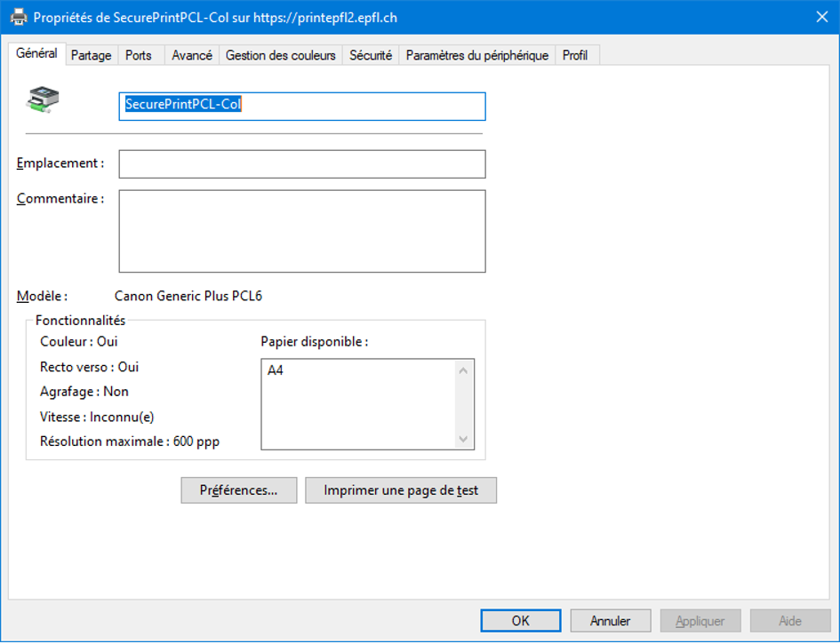Click inside the Commentaire text area
This screenshot has width=840, height=644.
tap(302, 231)
